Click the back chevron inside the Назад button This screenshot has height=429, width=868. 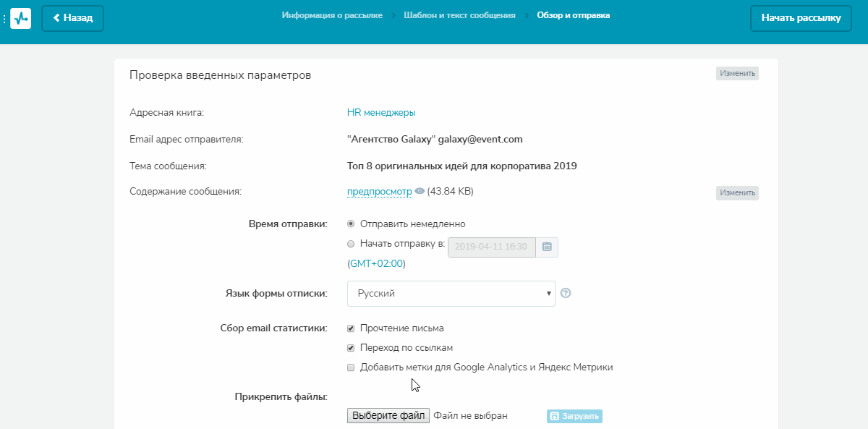click(57, 18)
